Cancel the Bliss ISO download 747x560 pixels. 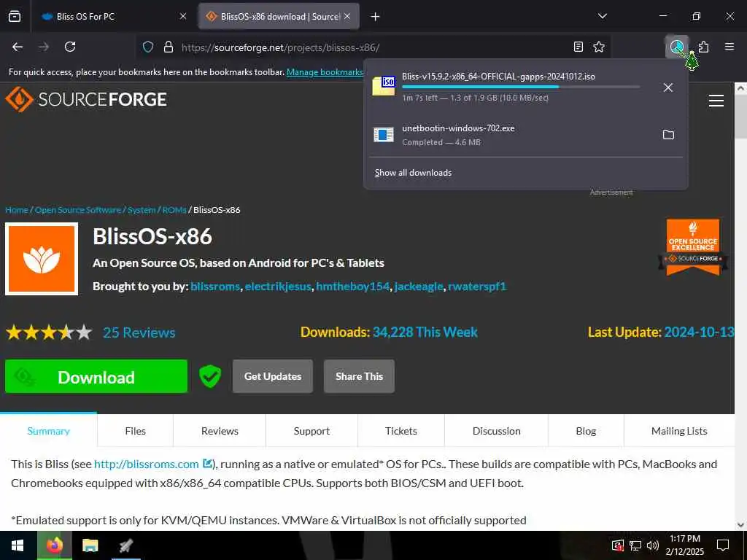(668, 87)
